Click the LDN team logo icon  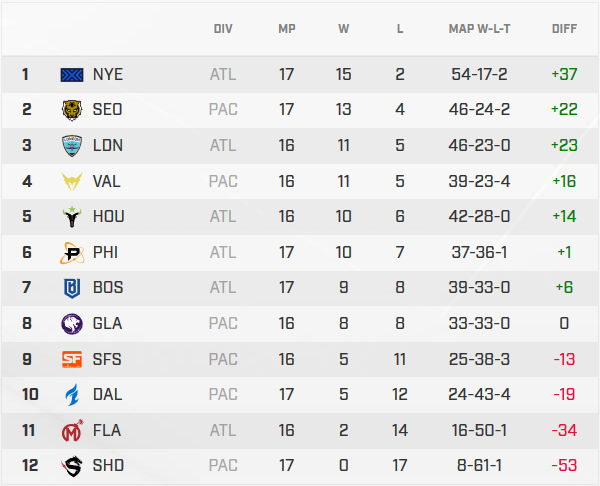pyautogui.click(x=73, y=145)
